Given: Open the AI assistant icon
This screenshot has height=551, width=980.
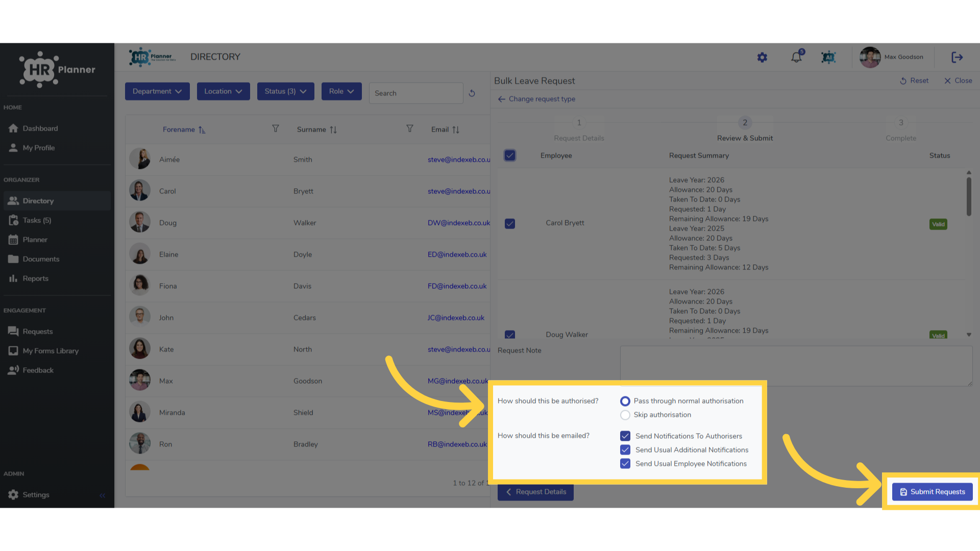Looking at the screenshot, I should [x=828, y=58].
